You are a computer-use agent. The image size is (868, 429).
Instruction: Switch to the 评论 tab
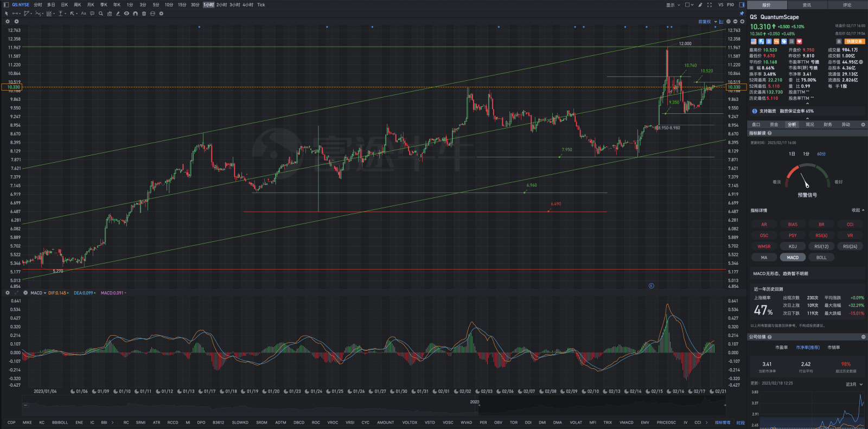point(847,5)
